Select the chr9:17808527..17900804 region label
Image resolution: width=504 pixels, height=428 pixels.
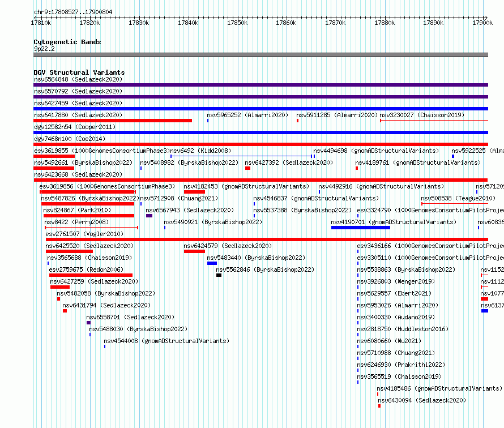pos(73,12)
